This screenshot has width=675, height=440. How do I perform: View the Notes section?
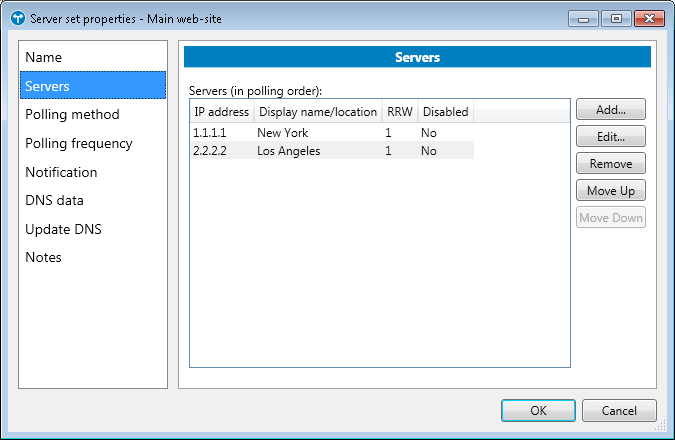tap(43, 257)
